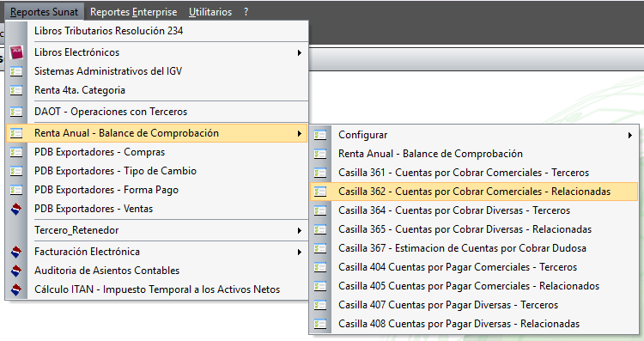Open the Reportes Enterprise menu
Image resolution: width=644 pixels, height=341 pixels.
tap(133, 12)
